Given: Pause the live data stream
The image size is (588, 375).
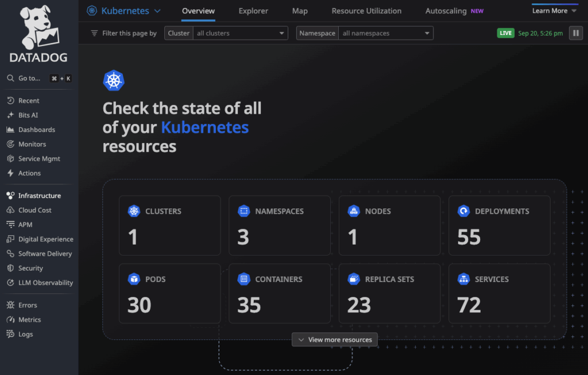Looking at the screenshot, I should click(575, 33).
